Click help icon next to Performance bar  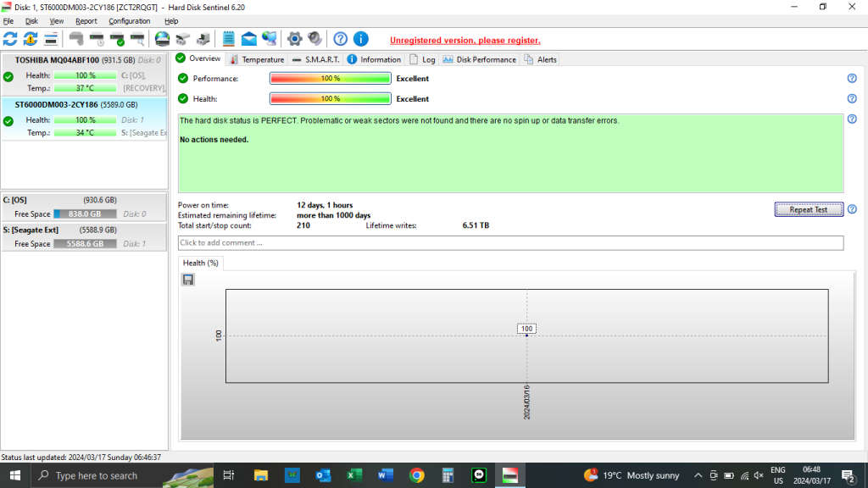coord(851,78)
